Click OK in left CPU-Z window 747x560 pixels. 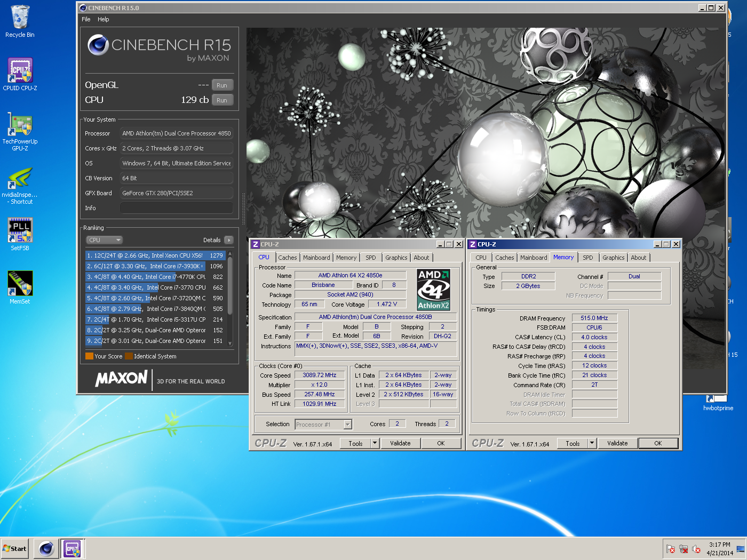point(441,443)
